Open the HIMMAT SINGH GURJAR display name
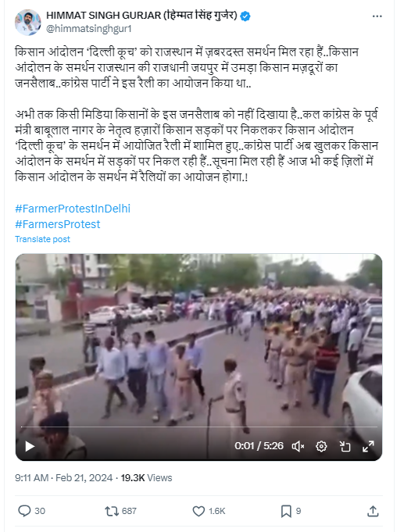The image size is (404, 532). 141,16
